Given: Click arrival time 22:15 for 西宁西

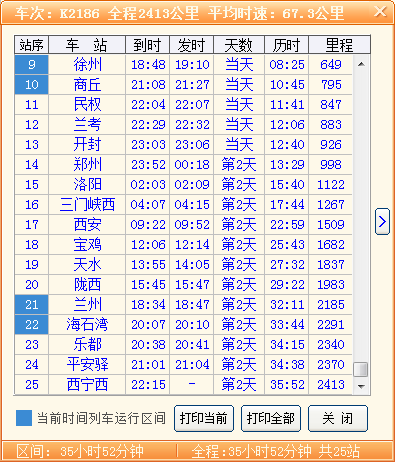Looking at the screenshot, I should pyautogui.click(x=148, y=385).
